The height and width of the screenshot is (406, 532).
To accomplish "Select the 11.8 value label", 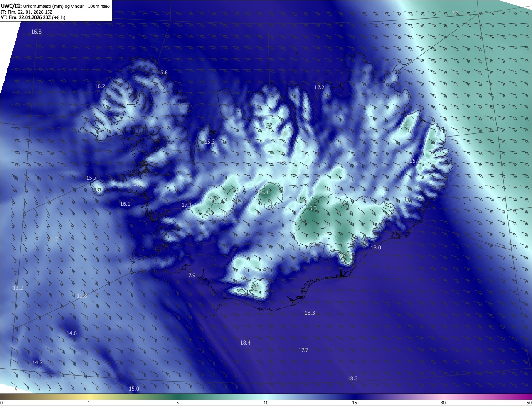I will point(82,296).
